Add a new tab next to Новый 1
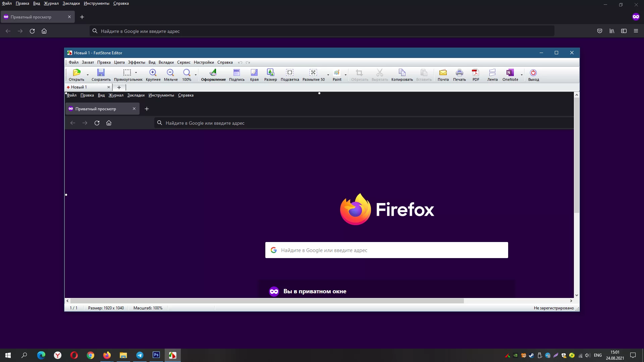This screenshot has width=644, height=362. coord(119,87)
